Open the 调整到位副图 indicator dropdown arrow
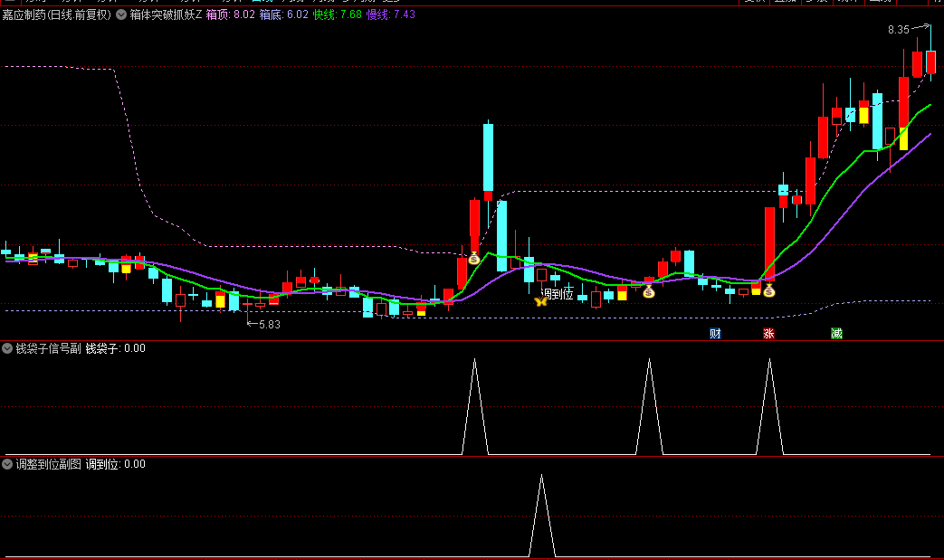The image size is (944, 560). tap(7, 464)
